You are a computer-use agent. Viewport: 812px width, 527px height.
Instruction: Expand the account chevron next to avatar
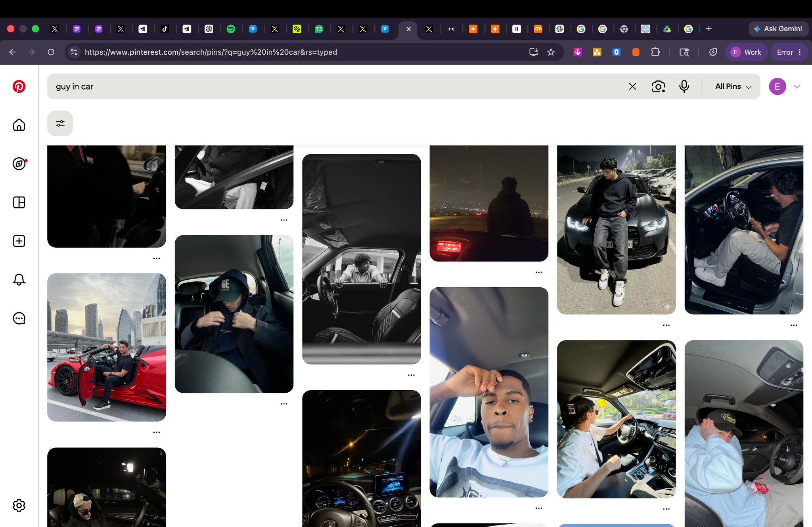[x=797, y=87]
